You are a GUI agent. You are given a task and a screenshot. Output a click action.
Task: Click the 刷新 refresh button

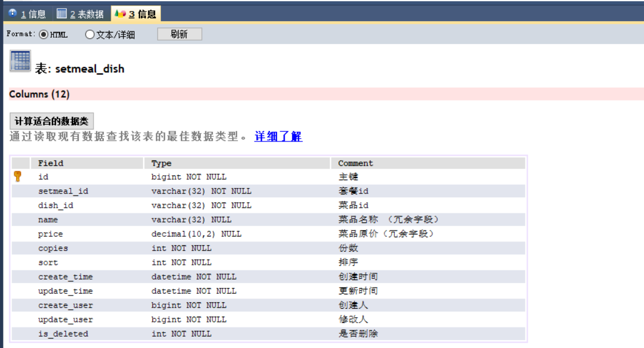(180, 34)
